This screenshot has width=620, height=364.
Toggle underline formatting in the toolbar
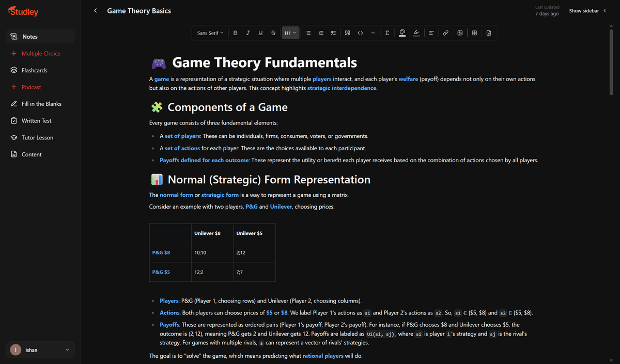click(x=260, y=33)
